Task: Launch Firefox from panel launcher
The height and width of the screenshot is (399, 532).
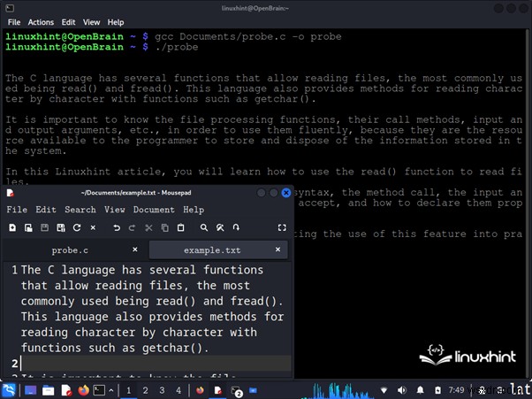Action: pyautogui.click(x=83, y=390)
